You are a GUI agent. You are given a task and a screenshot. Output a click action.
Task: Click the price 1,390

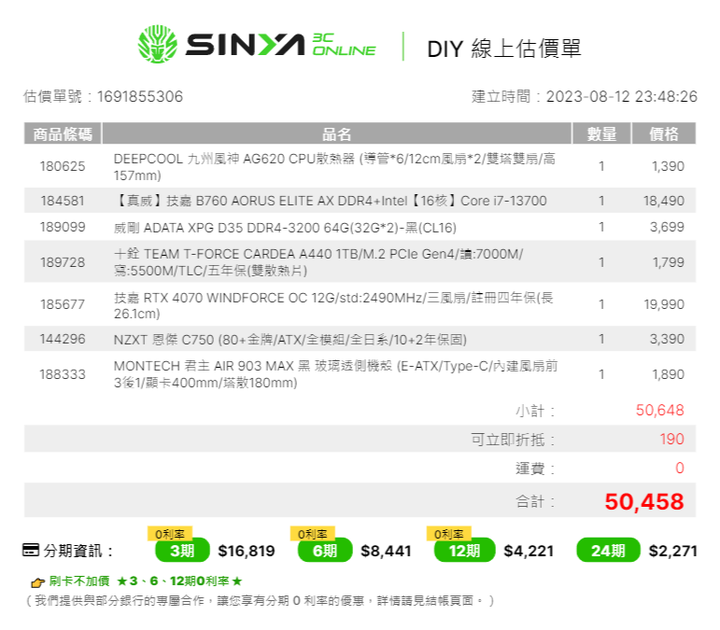tap(668, 166)
